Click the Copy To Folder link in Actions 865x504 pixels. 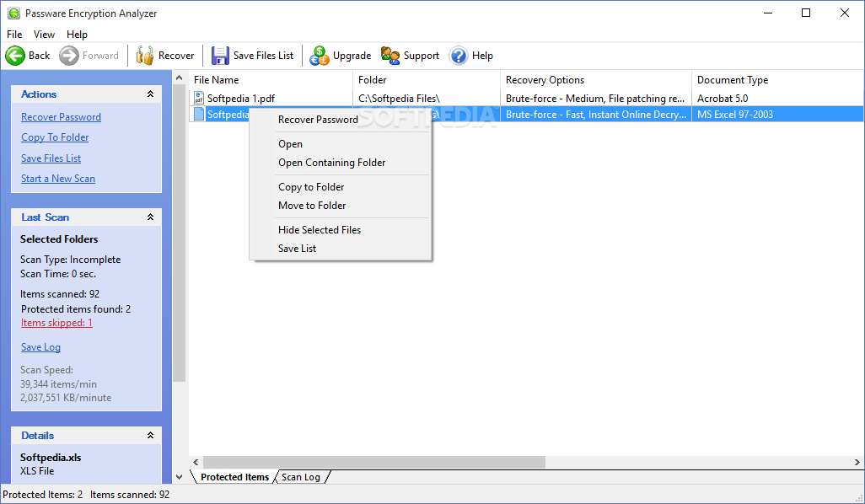(x=55, y=137)
